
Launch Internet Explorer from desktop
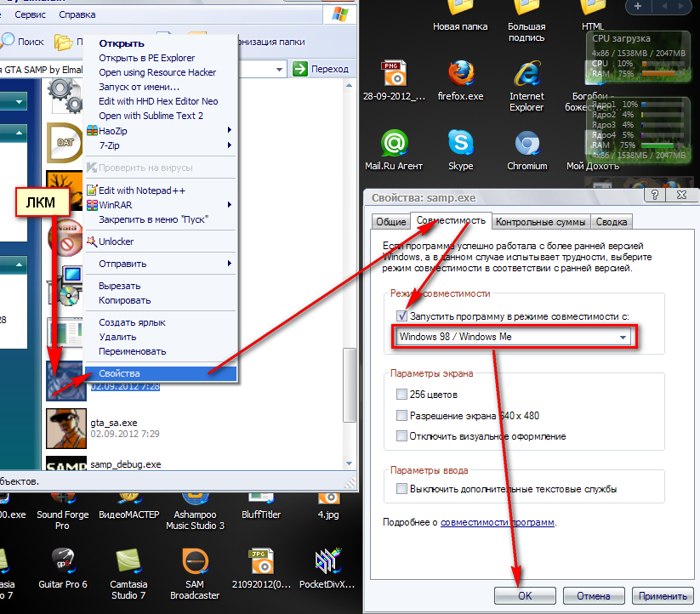coord(526,73)
